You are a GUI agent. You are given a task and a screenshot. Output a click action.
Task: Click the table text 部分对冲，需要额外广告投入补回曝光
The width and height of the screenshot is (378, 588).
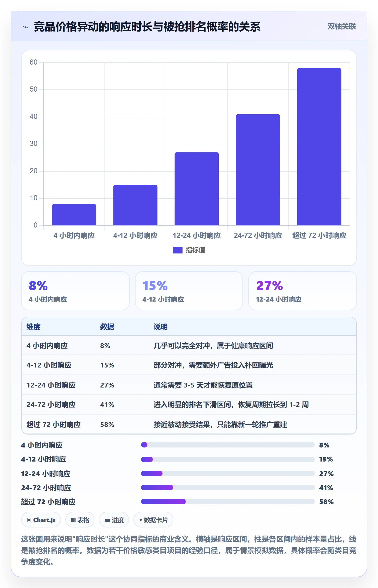tap(213, 365)
